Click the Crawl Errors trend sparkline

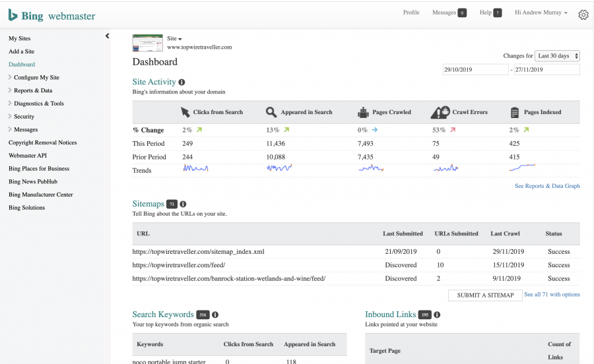pyautogui.click(x=446, y=168)
